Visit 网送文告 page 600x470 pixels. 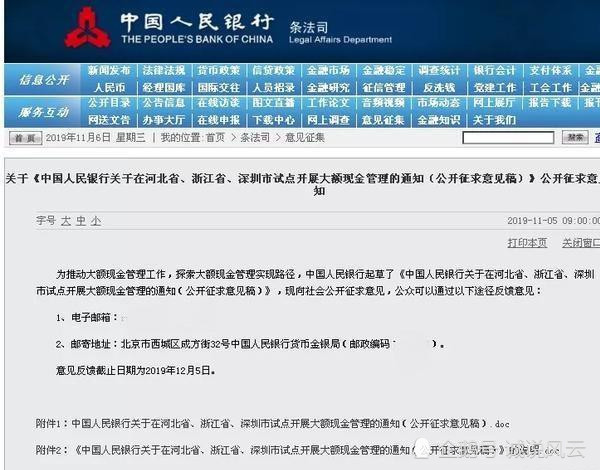point(109,120)
